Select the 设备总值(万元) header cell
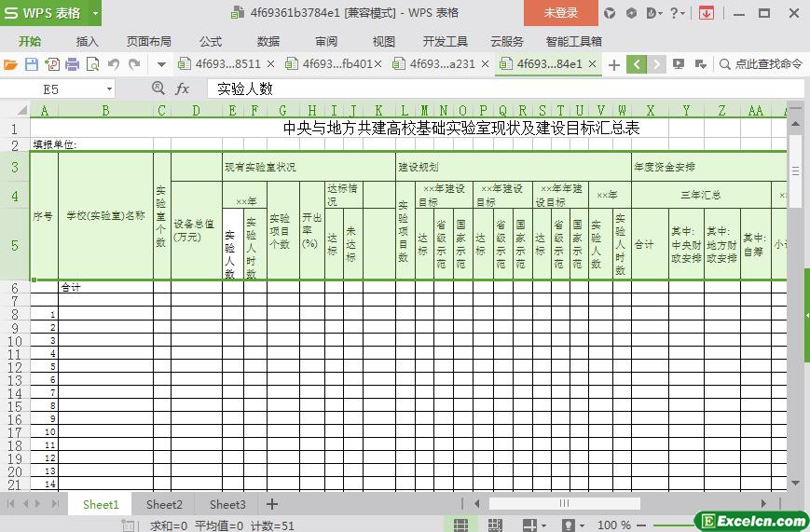Image resolution: width=810 pixels, height=532 pixels. 197,230
